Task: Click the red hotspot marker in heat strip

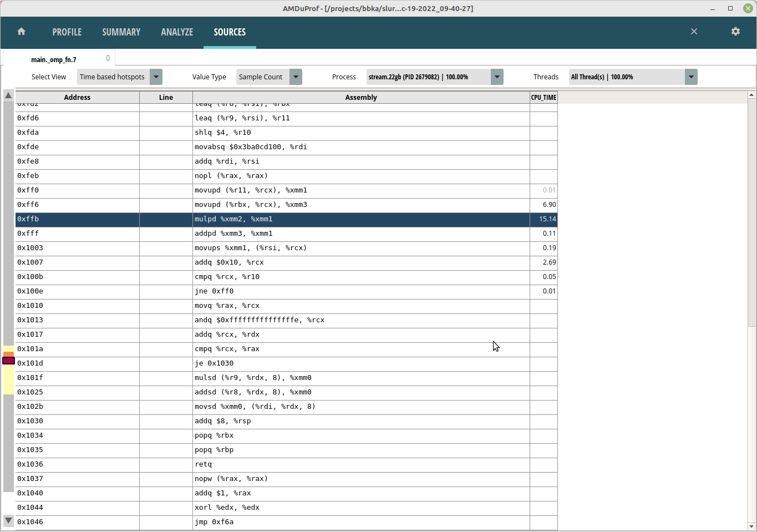Action: [x=8, y=361]
